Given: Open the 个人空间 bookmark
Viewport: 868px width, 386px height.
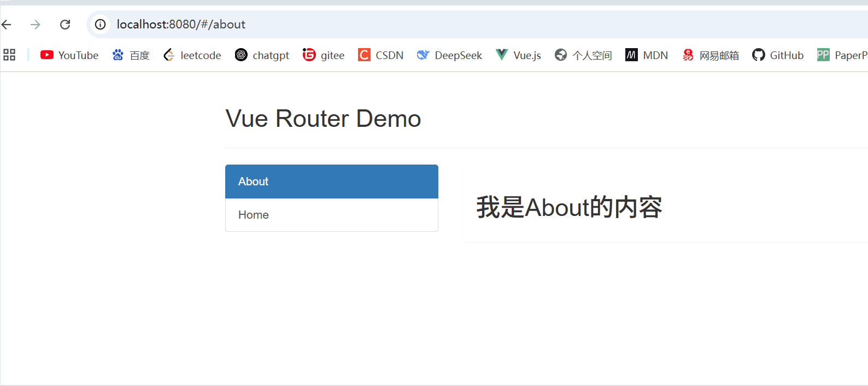Looking at the screenshot, I should point(583,55).
